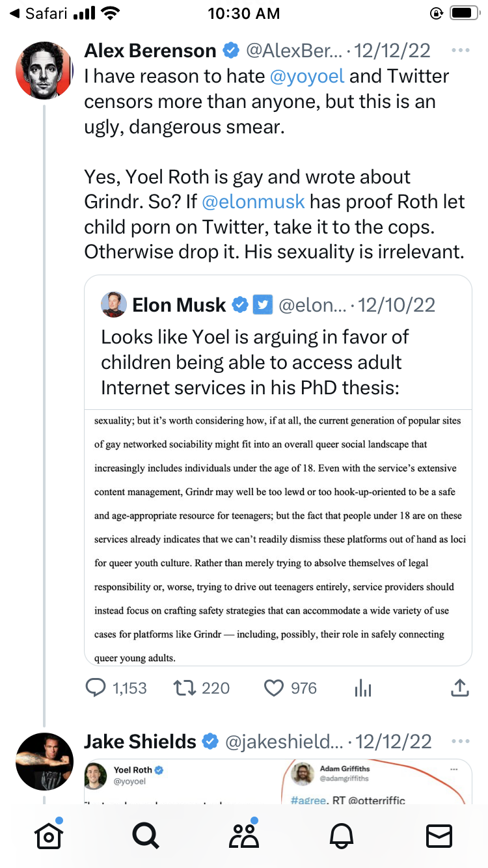View Jake Shields' profile avatar
Image resolution: width=488 pixels, height=868 pixels.
coord(44,761)
